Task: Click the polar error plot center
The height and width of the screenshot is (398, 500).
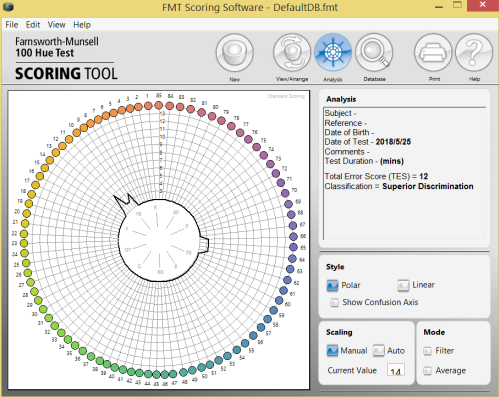Action: (x=159, y=240)
